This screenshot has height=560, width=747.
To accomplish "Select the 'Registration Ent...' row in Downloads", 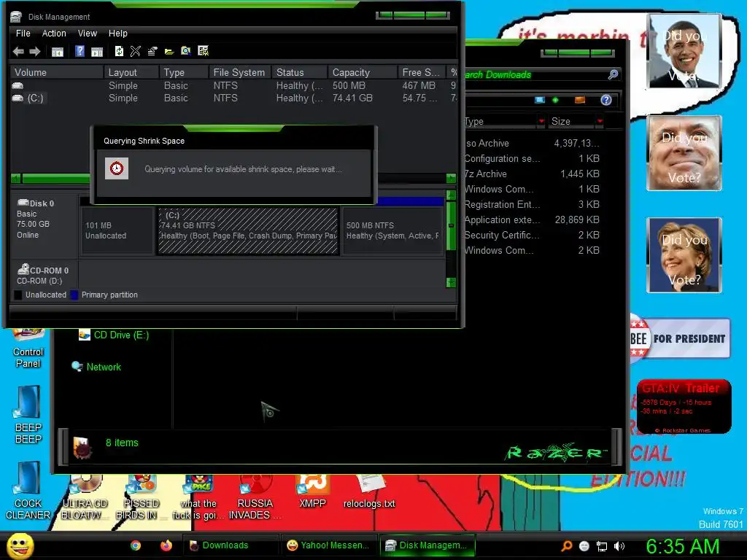I will pyautogui.click(x=533, y=204).
